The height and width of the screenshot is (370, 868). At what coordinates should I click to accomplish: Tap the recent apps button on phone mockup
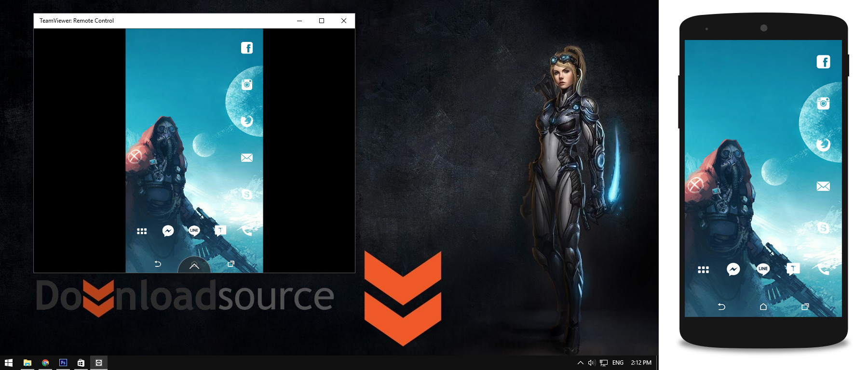(805, 306)
